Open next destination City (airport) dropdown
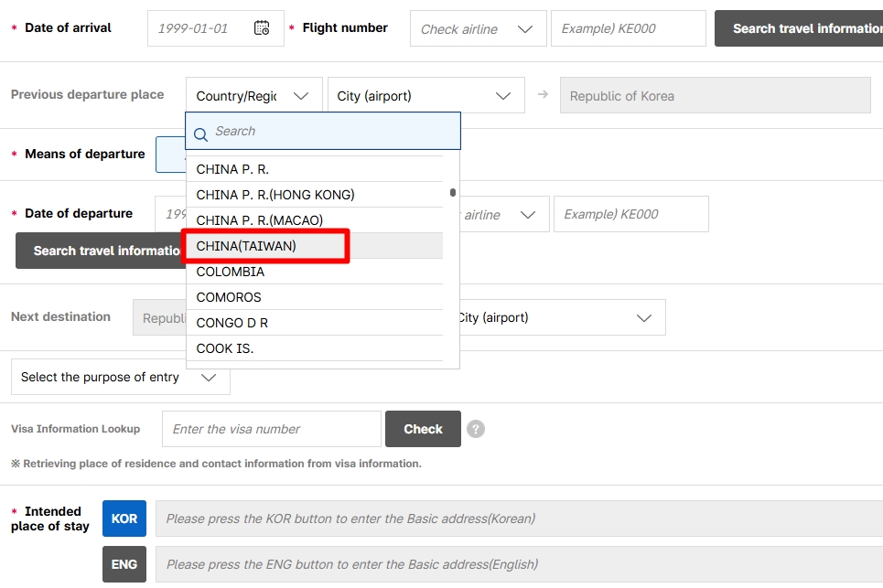 pyautogui.click(x=558, y=317)
